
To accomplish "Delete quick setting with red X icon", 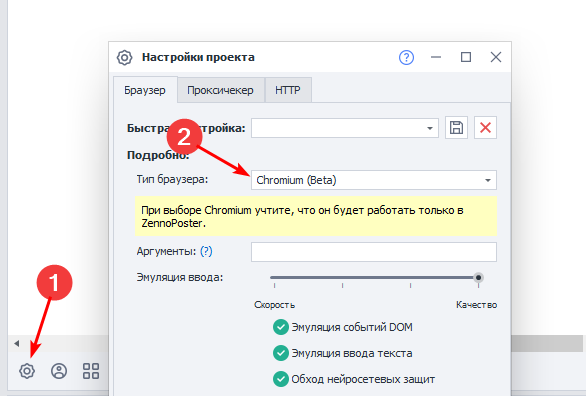I will [x=485, y=128].
